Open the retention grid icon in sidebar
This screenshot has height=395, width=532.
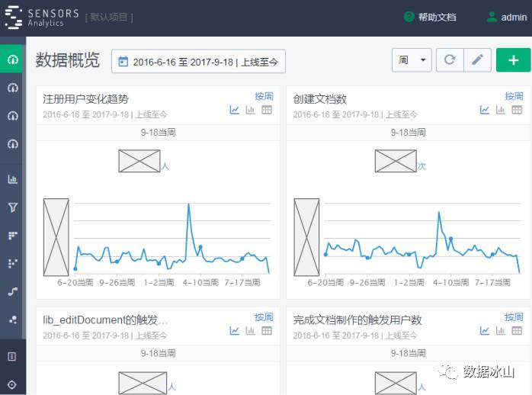point(12,235)
